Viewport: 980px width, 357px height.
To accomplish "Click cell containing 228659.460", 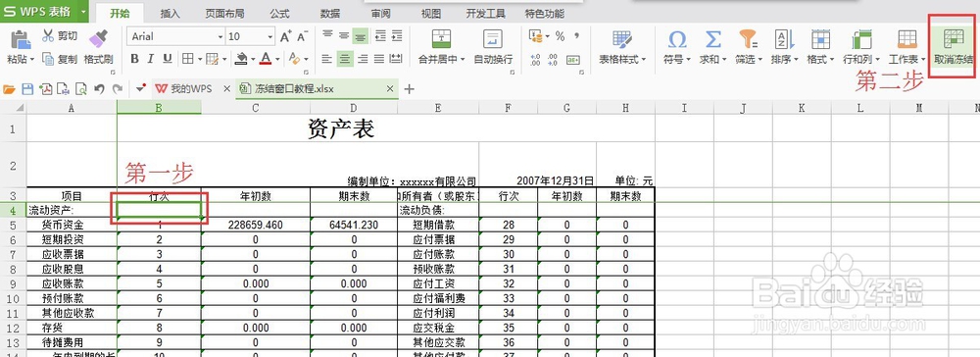I will click(x=256, y=225).
